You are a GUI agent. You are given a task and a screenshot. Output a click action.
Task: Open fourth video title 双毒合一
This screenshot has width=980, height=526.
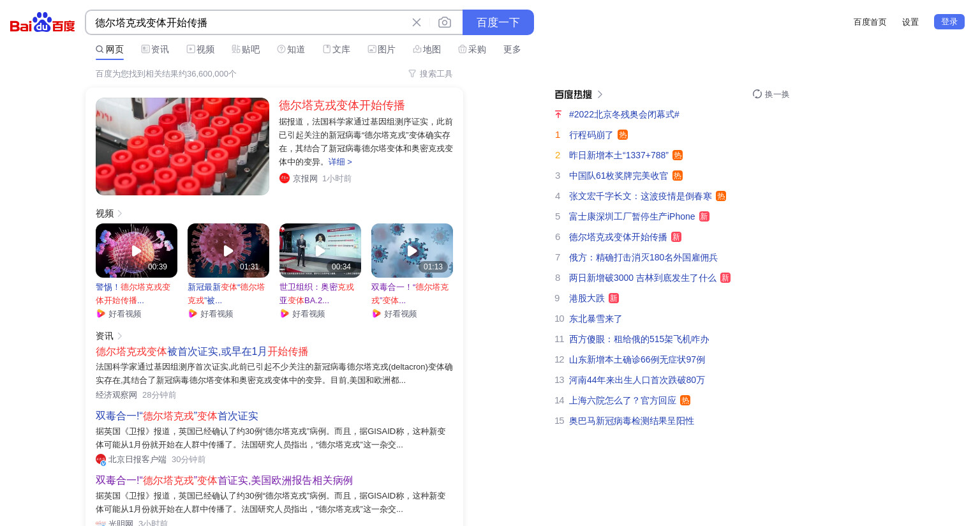point(410,294)
